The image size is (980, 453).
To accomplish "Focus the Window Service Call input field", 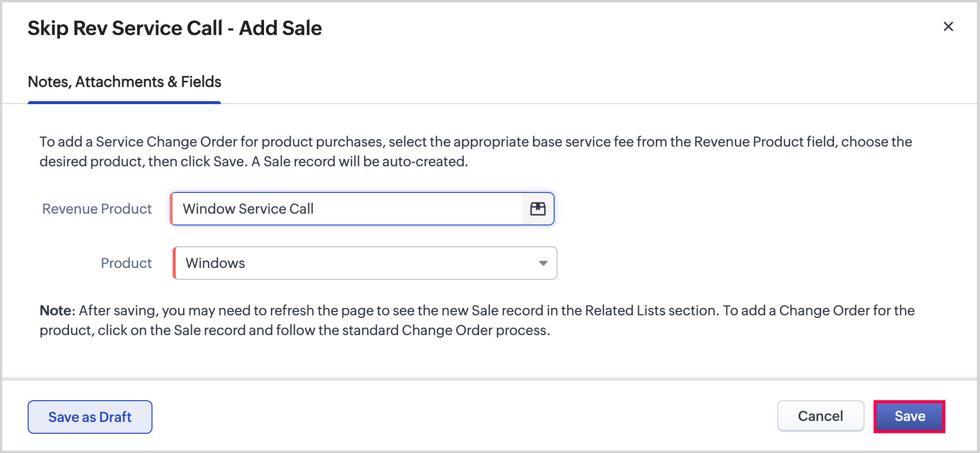I will pyautogui.click(x=345, y=209).
